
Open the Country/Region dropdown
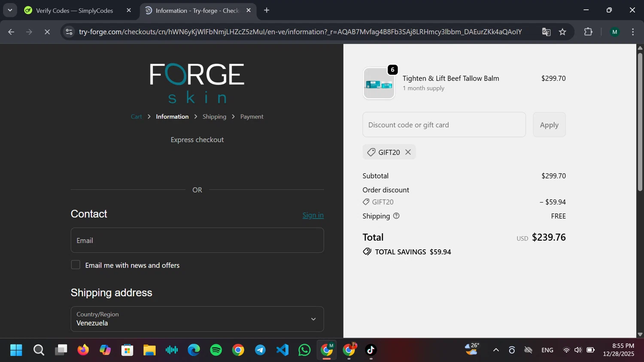coord(197,319)
